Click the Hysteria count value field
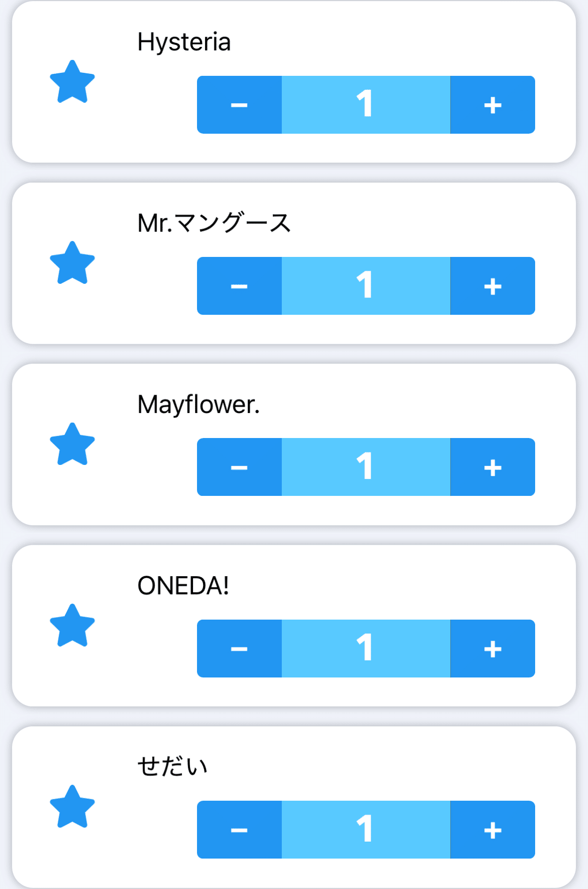 366,105
